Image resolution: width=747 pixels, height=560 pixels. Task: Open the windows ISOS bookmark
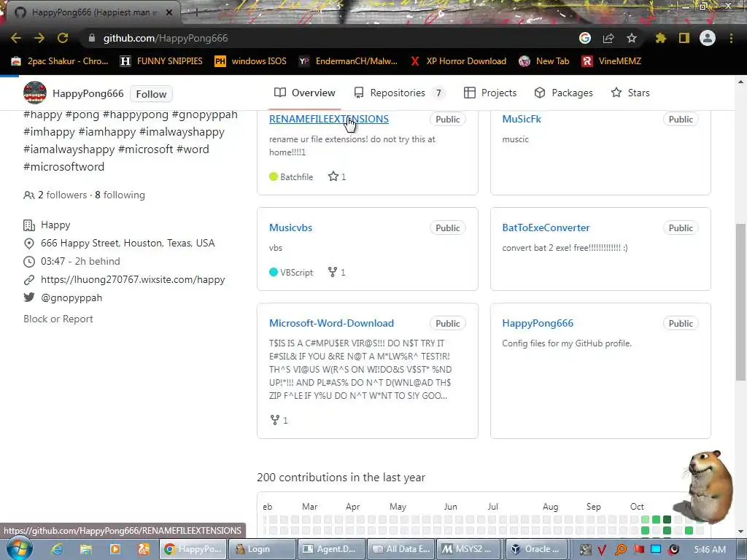click(x=251, y=61)
